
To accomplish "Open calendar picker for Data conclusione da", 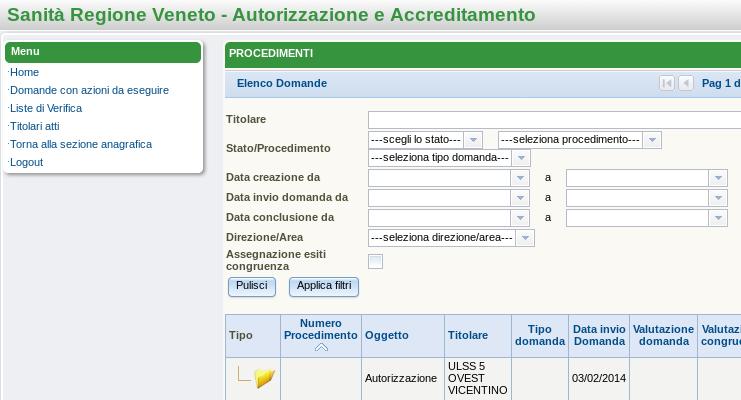I will (x=520, y=217).
